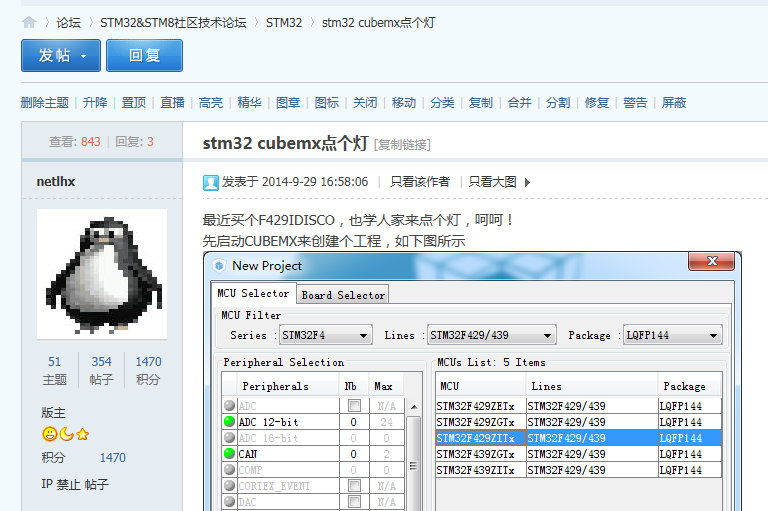
Task: Click 高亮 to highlight the thread
Action: 211,102
